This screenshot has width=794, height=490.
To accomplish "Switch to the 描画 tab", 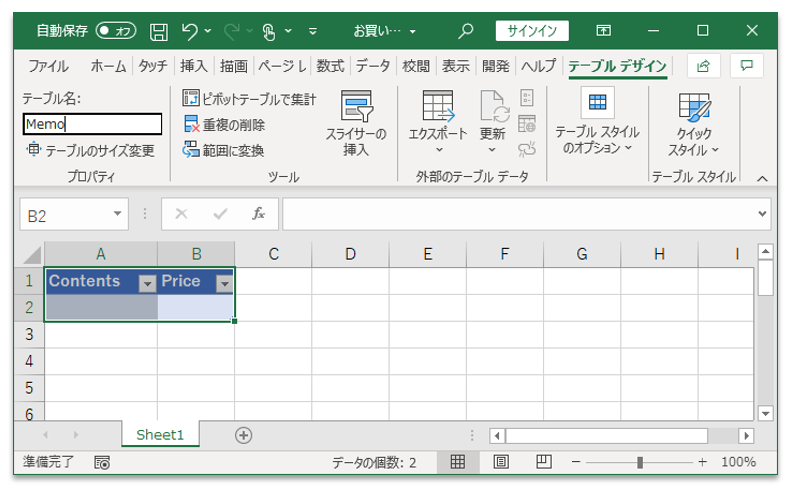I will tap(233, 66).
